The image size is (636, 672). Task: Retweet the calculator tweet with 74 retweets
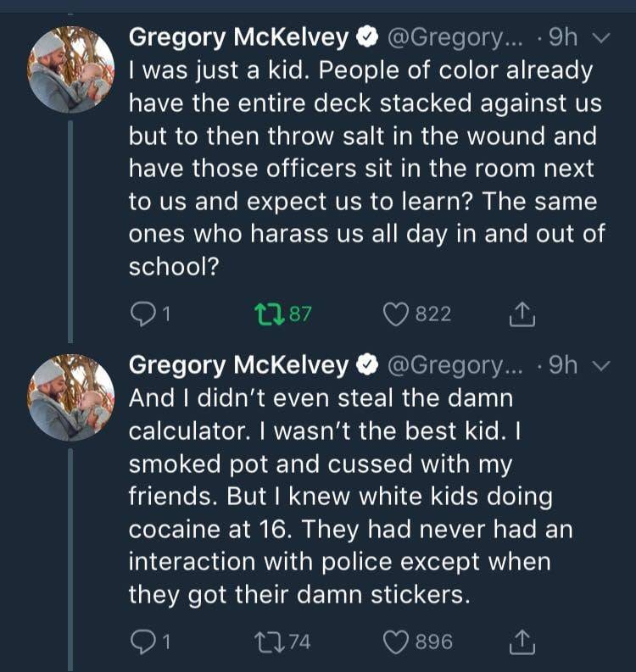267,641
